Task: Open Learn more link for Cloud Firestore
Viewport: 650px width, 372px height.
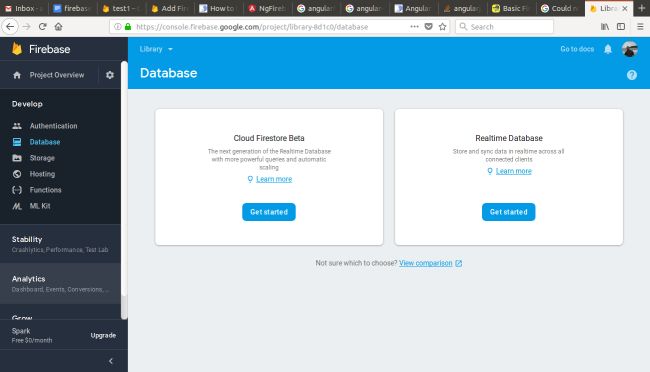Action: pos(274,179)
